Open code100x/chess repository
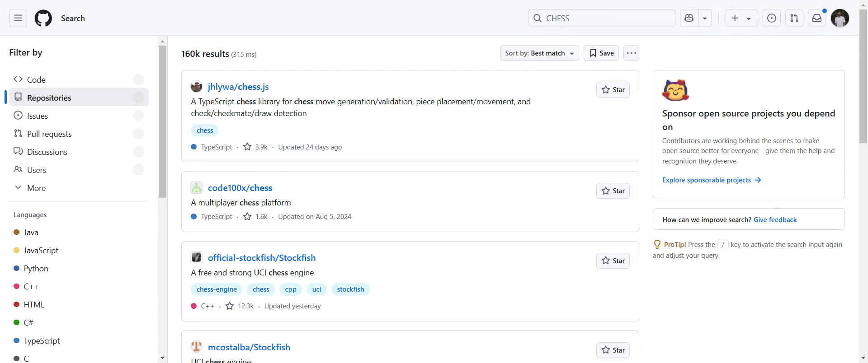The width and height of the screenshot is (868, 363). tap(240, 188)
